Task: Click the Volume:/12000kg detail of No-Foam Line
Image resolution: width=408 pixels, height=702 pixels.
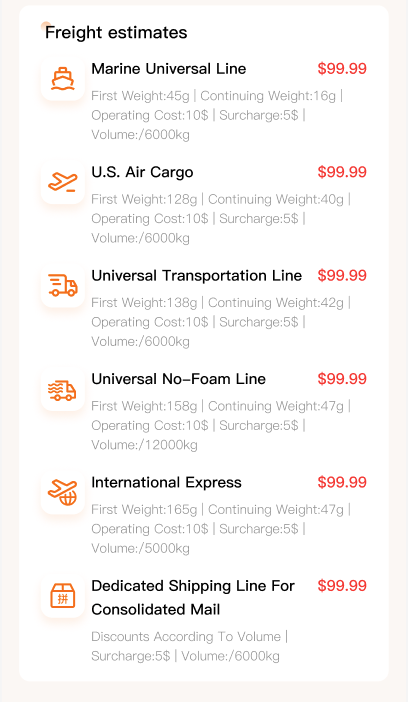Action: coord(144,445)
